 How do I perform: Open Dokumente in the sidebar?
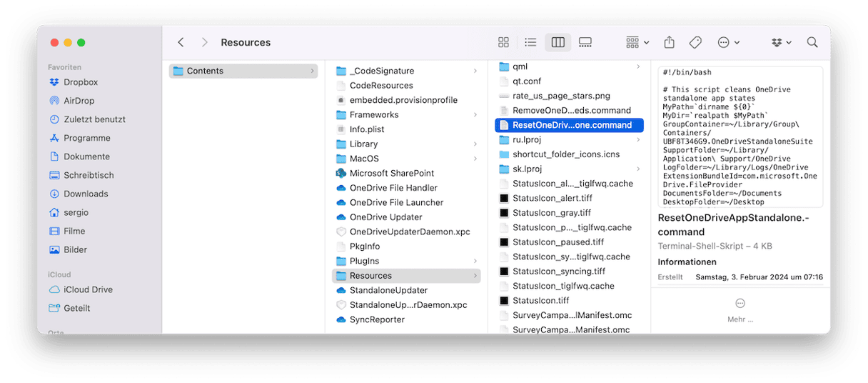coord(86,156)
